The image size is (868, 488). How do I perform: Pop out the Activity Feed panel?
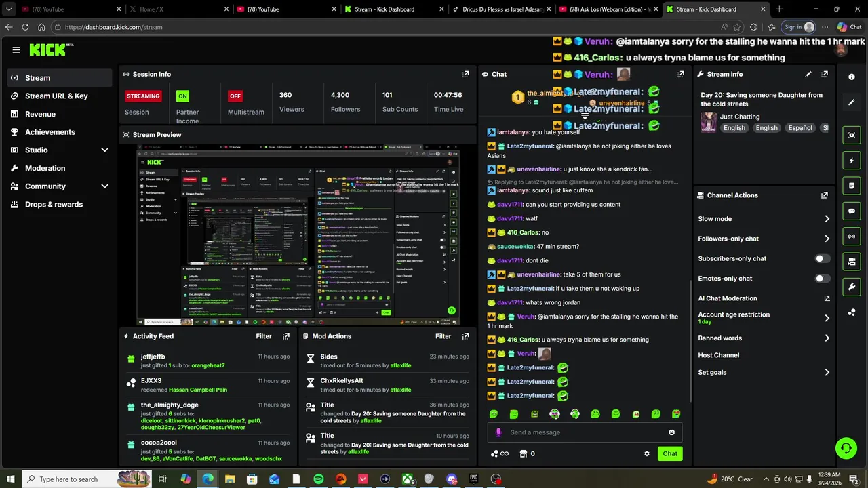point(286,336)
